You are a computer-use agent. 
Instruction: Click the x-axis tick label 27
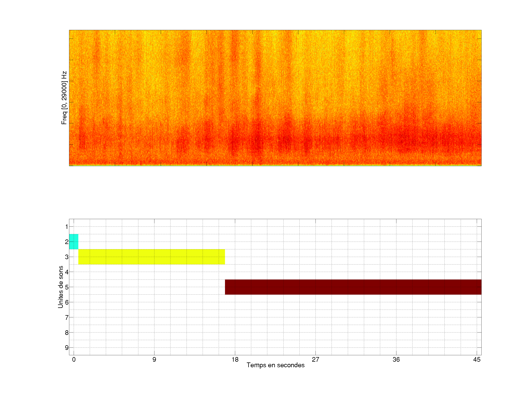coord(316,359)
